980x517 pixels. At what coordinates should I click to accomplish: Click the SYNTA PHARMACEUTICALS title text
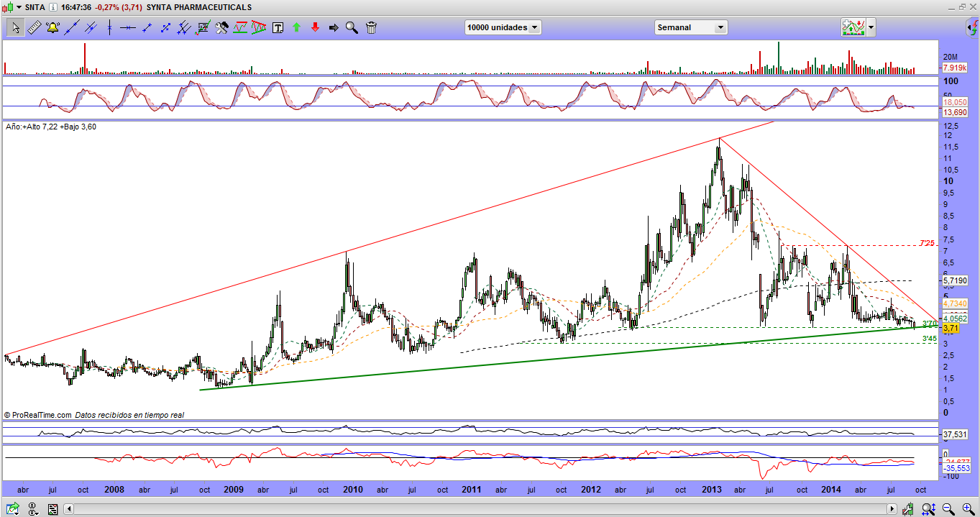click(x=199, y=7)
